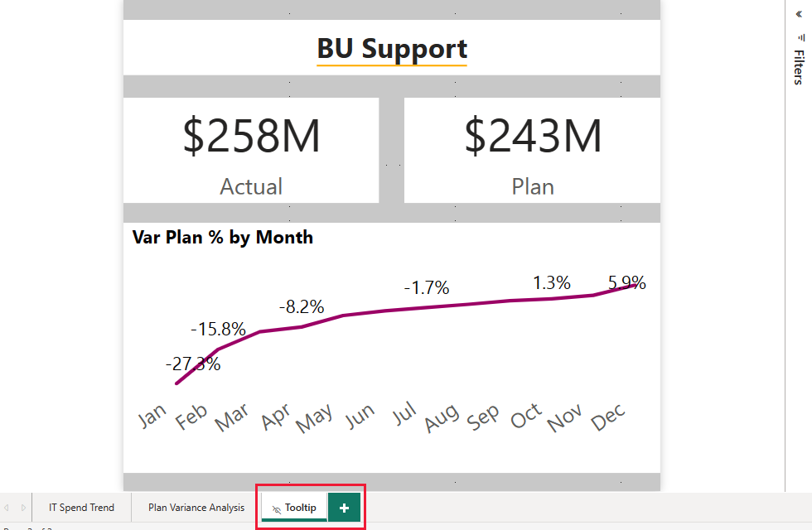The image size is (812, 530).
Task: Select the Var Plan % by Month chart
Action: coord(222,237)
